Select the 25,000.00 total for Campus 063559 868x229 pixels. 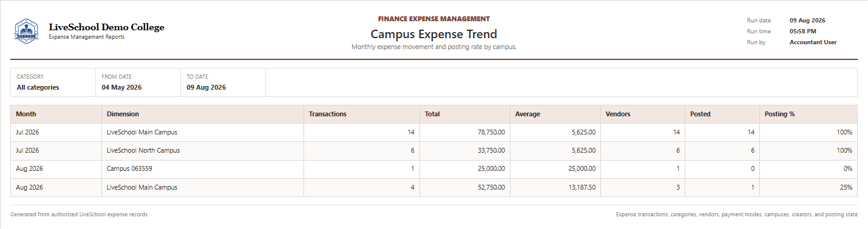(465, 168)
